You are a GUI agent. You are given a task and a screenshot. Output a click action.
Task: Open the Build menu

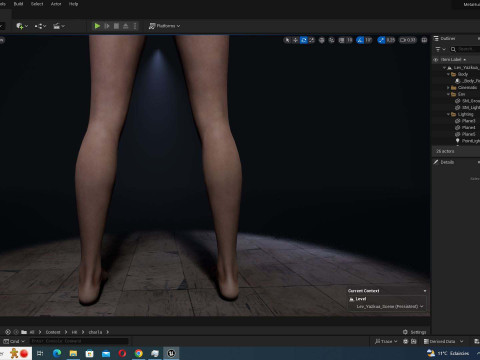click(18, 4)
